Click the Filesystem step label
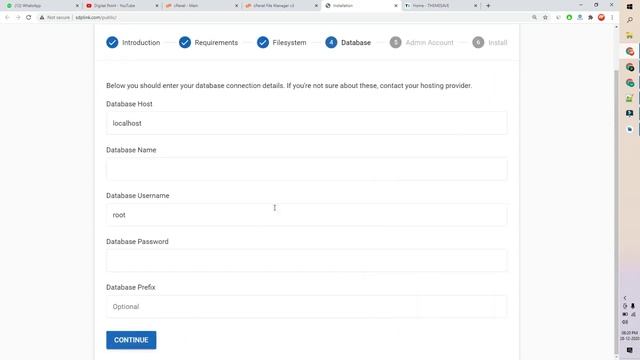The width and height of the screenshot is (640, 360). click(289, 42)
